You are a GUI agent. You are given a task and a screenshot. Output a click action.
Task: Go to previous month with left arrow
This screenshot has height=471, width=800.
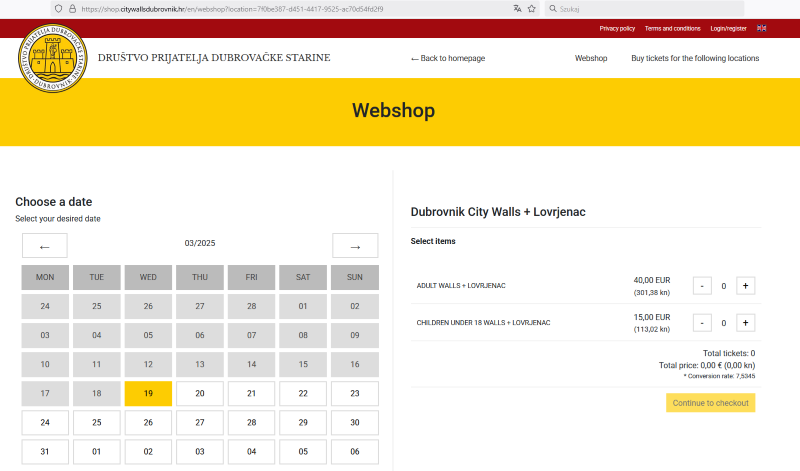pyautogui.click(x=44, y=246)
